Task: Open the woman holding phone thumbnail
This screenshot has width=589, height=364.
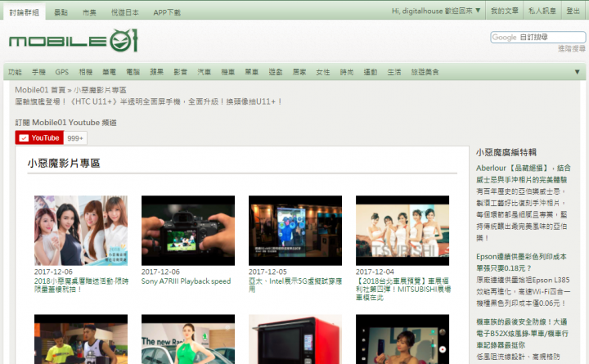Action: point(402,339)
